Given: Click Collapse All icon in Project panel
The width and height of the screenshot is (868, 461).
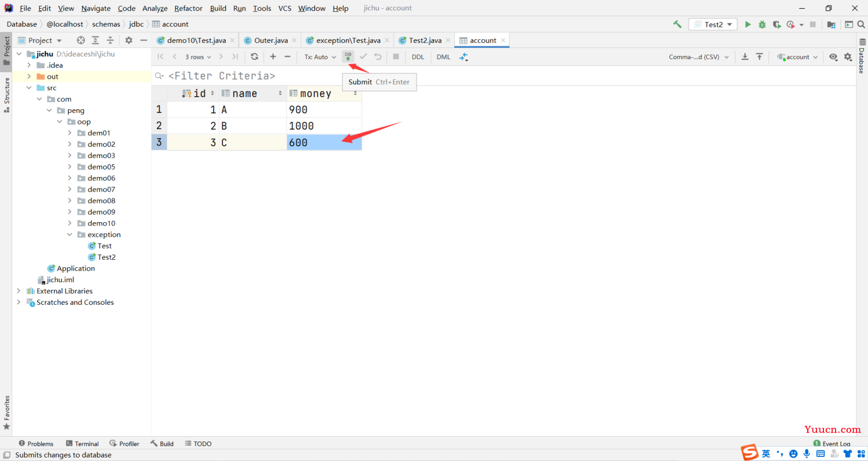Looking at the screenshot, I should point(110,40).
